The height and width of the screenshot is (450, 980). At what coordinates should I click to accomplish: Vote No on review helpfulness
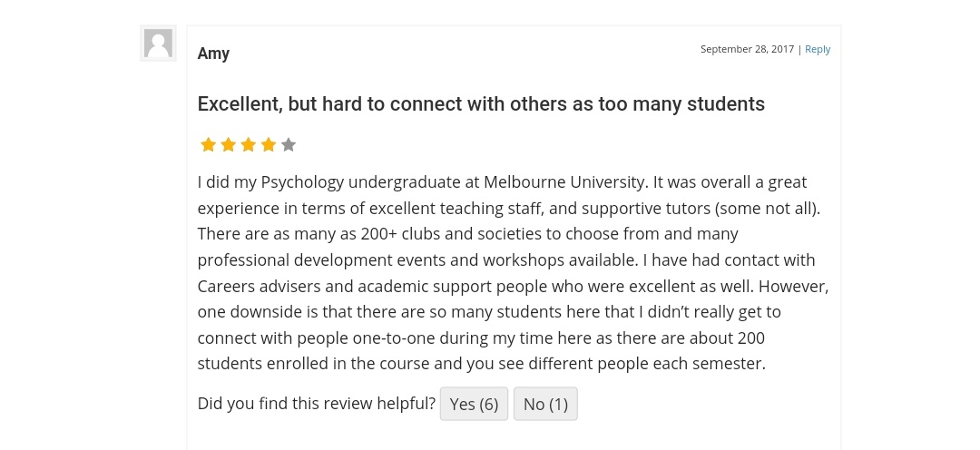point(545,404)
